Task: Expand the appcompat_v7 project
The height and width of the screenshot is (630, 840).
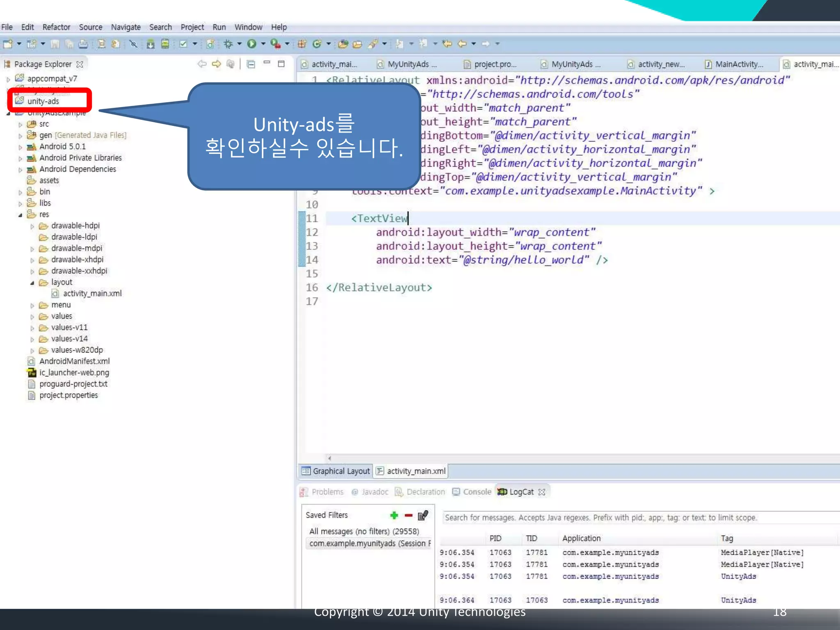Action: (8, 80)
